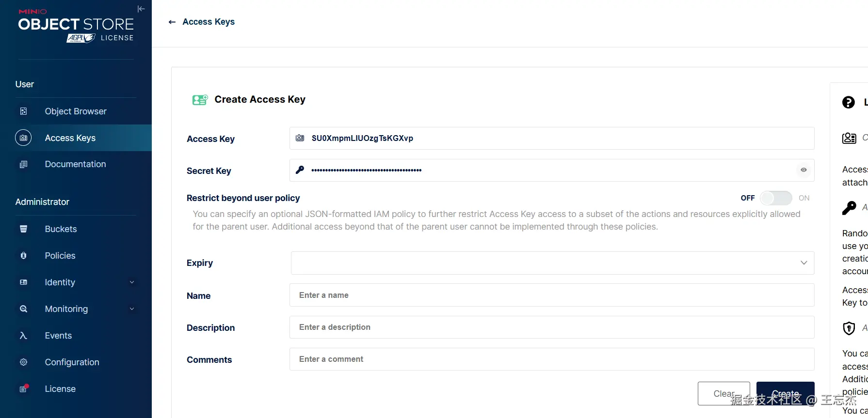This screenshot has width=868, height=418.
Task: Click the back arrow beside Access Keys
Action: coord(172,22)
